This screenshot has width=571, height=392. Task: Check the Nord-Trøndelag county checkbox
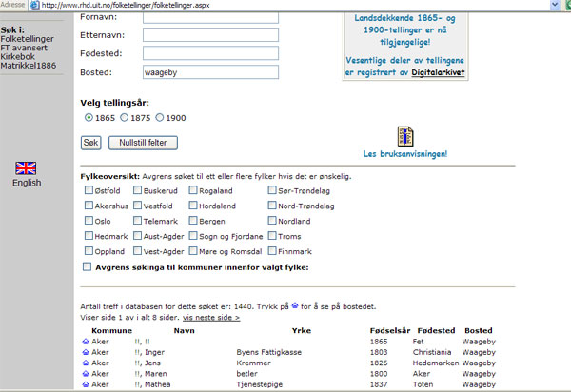pyautogui.click(x=272, y=206)
